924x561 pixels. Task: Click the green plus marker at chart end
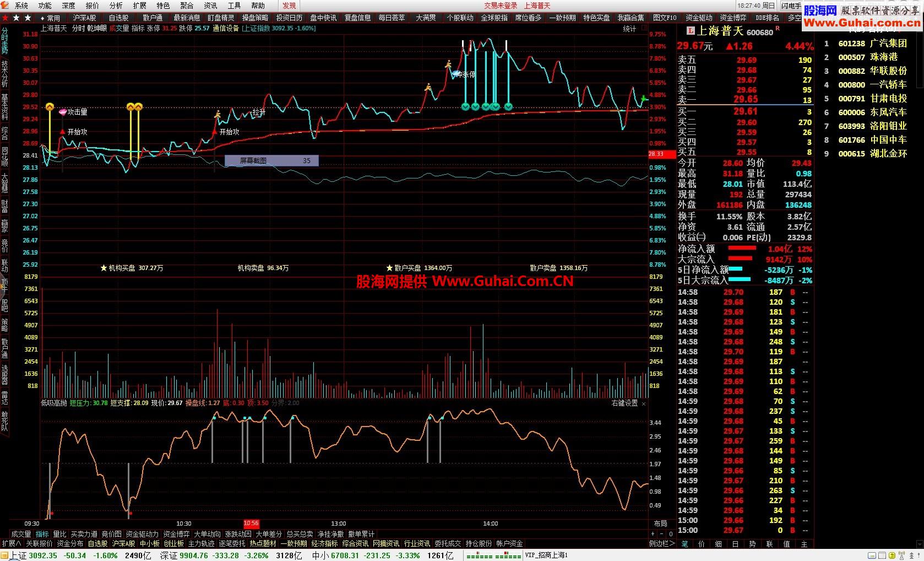[x=644, y=98]
